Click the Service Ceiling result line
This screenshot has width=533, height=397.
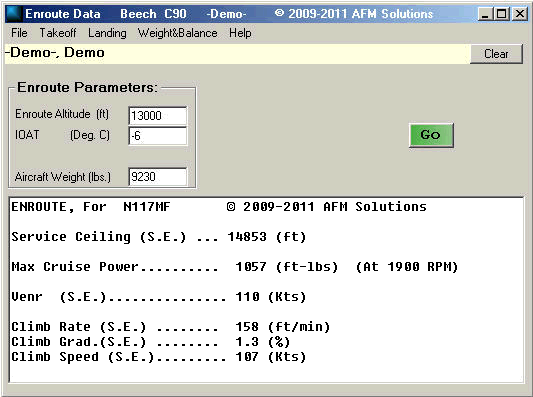159,237
